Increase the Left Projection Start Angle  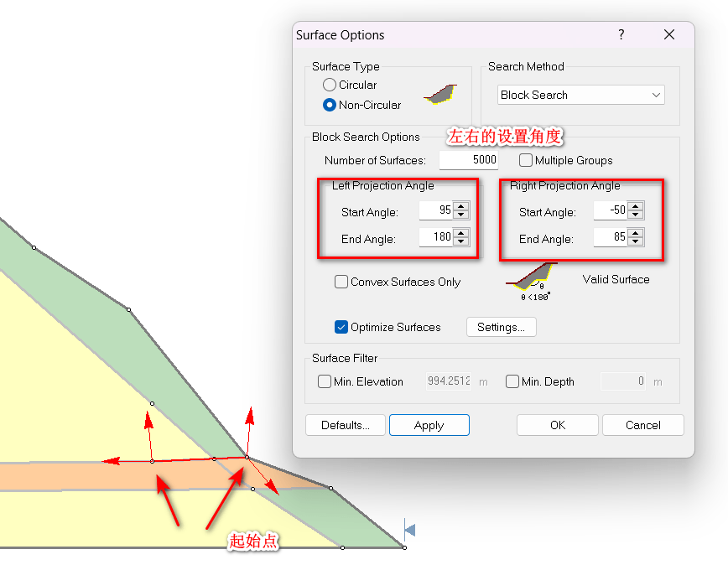[460, 206]
